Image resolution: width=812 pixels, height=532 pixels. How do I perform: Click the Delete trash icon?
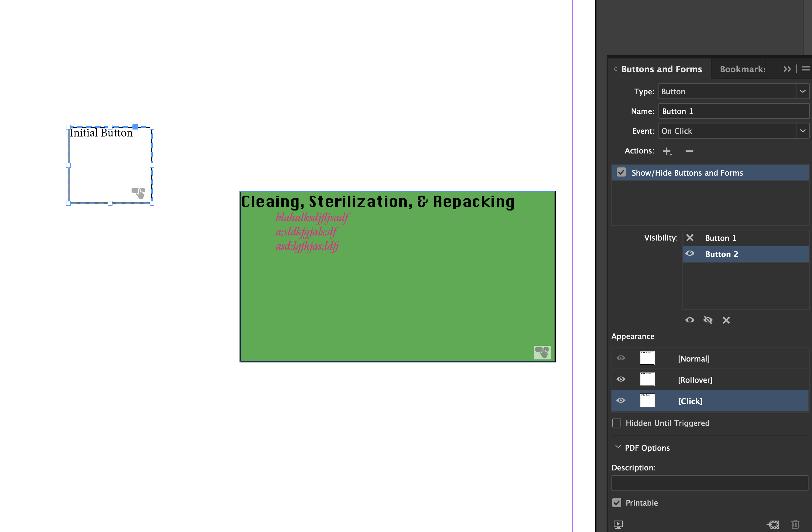tap(795, 524)
